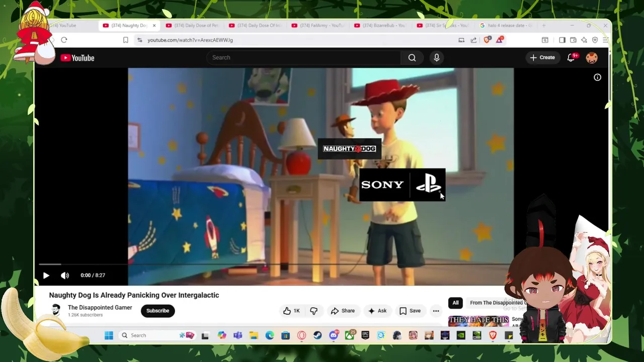Open Microsoft Store from taskbar

click(285, 335)
